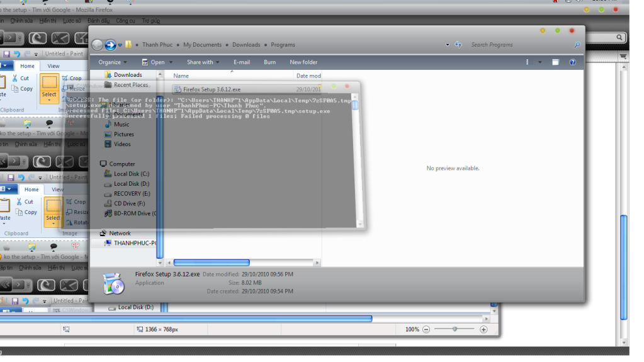Viewport: 644px width, 362px height.
Task: Open the Trợ giúp menu in Firefox
Action: click(x=151, y=21)
